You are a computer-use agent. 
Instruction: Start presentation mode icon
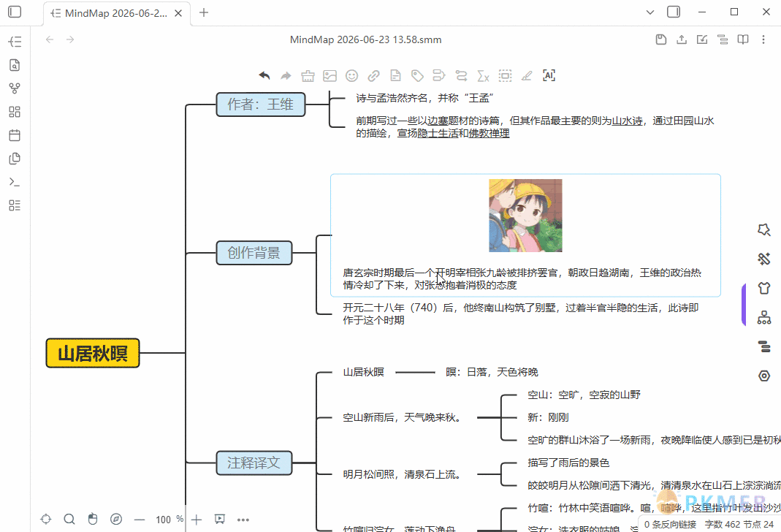point(220,520)
